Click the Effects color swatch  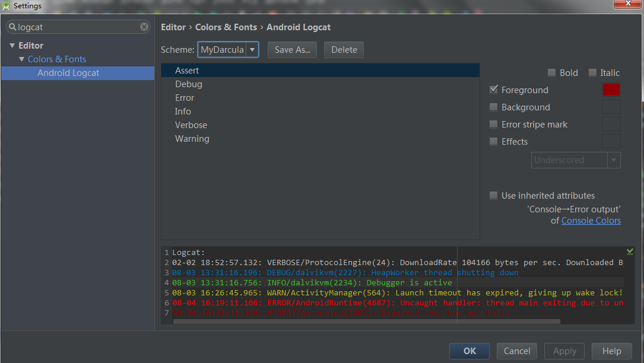[611, 141]
